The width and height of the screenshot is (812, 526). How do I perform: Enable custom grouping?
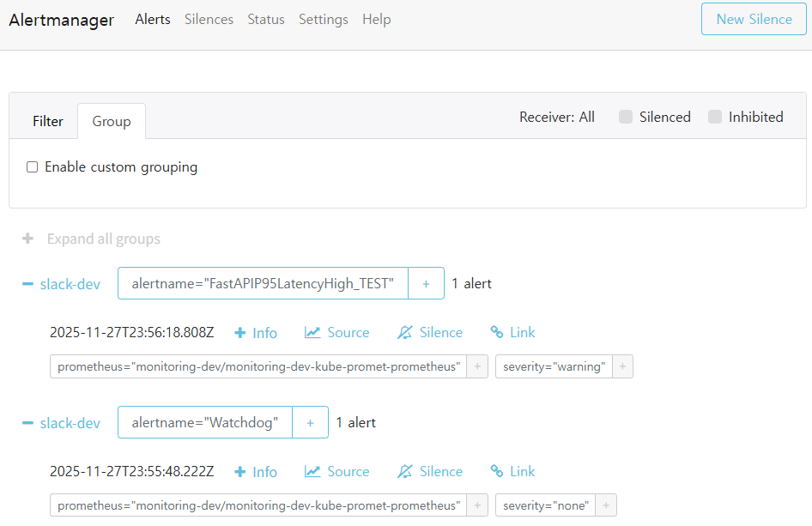[32, 166]
